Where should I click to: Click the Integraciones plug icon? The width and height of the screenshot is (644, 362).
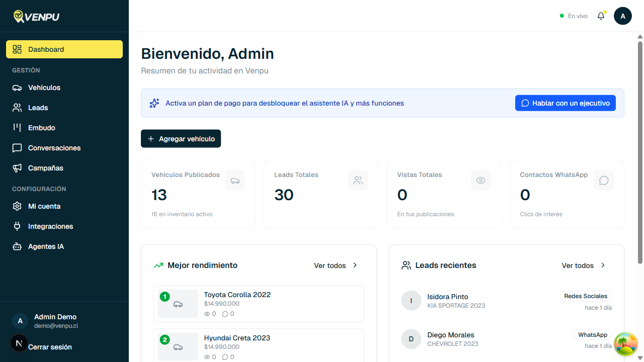tap(16, 226)
